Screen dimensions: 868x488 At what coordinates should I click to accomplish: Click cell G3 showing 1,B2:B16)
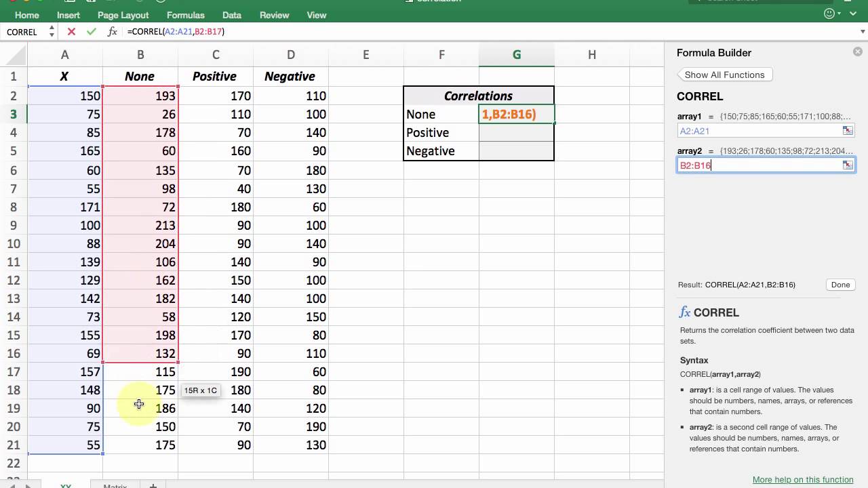tap(517, 115)
